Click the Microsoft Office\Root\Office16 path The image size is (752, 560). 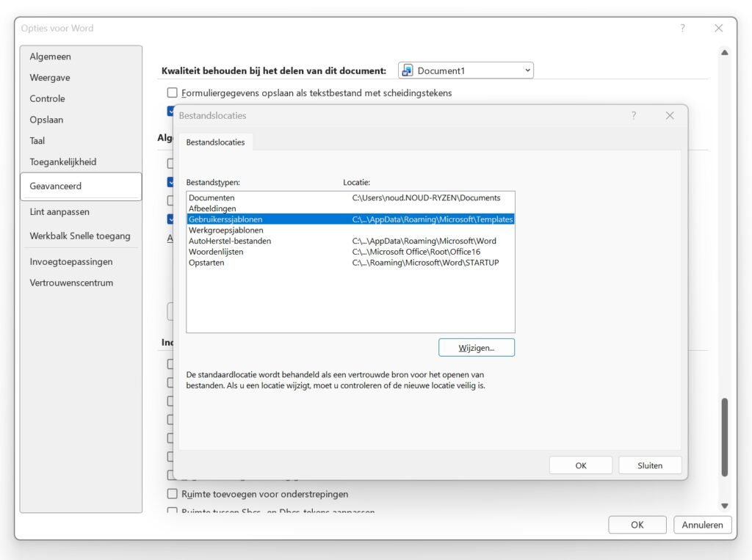416,252
